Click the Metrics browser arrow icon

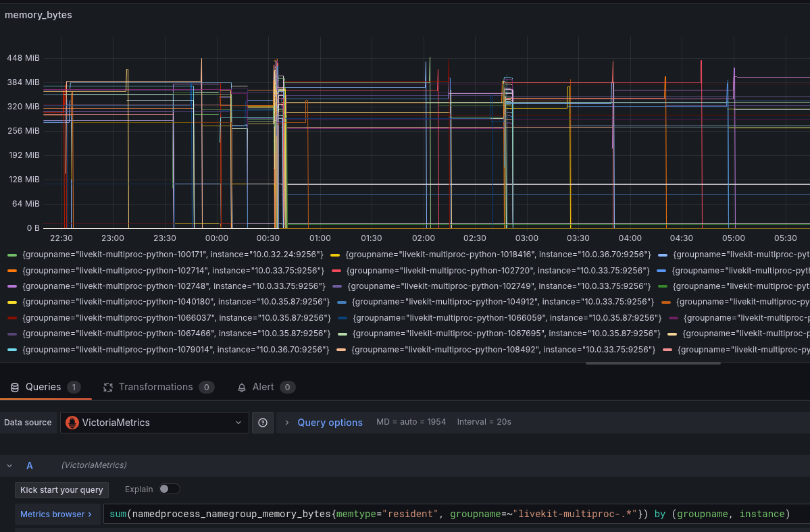coord(90,514)
